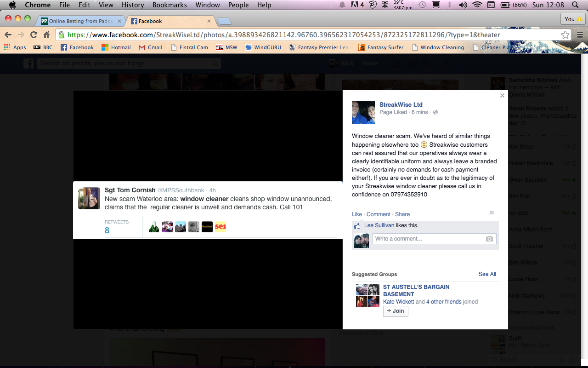The width and height of the screenshot is (588, 368).
Task: Open the volume control icon
Action: [463, 5]
